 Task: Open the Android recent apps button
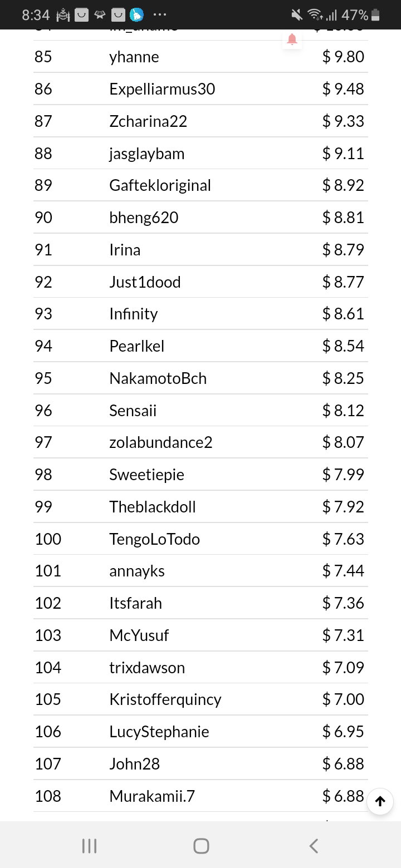89,846
